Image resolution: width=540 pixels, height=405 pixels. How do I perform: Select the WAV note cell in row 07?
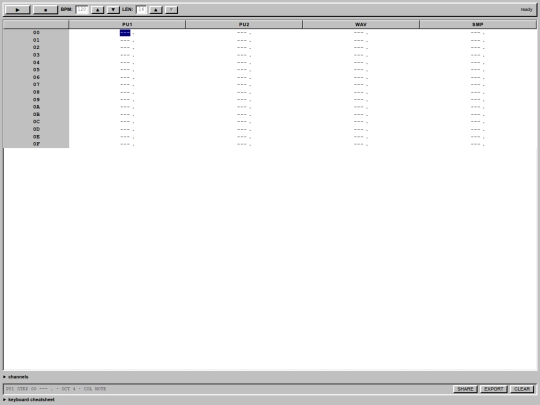(x=359, y=85)
